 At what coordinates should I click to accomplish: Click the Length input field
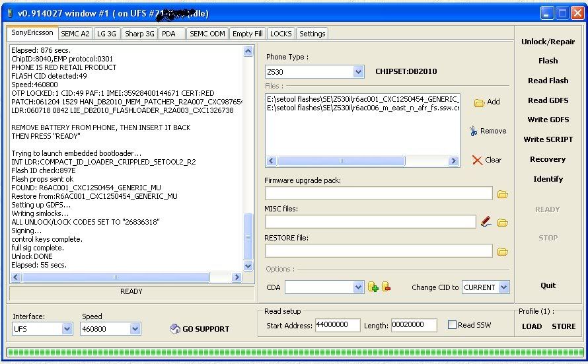click(x=414, y=325)
